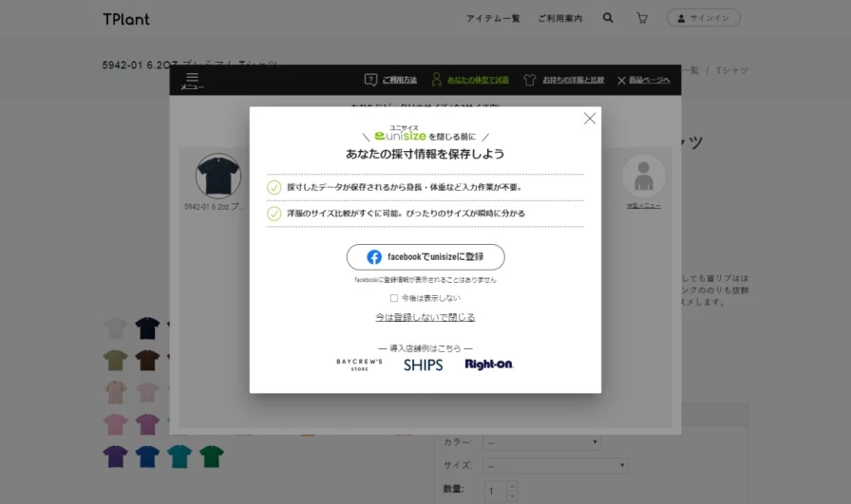Expand the カラー dropdown
The width and height of the screenshot is (851, 504).
coord(541,442)
